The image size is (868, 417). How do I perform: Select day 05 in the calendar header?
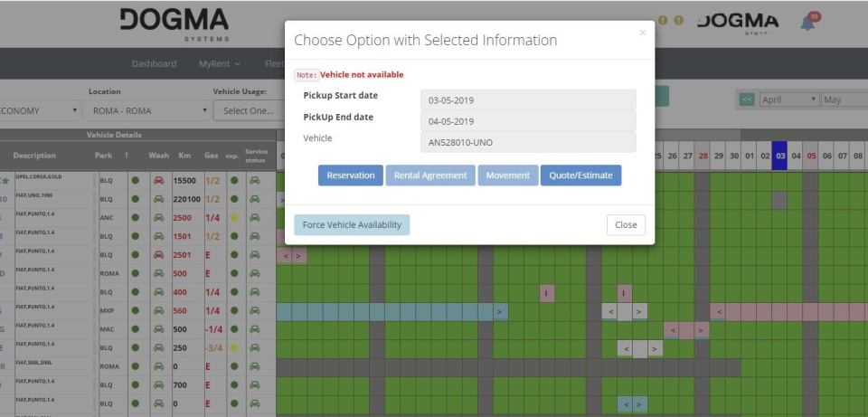(x=811, y=156)
